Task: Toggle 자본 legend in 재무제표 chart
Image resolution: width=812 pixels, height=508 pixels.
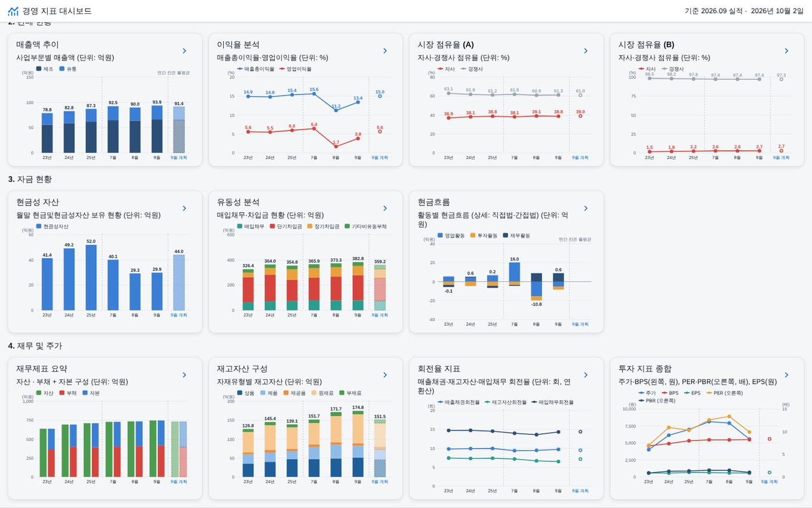Action: click(x=91, y=393)
